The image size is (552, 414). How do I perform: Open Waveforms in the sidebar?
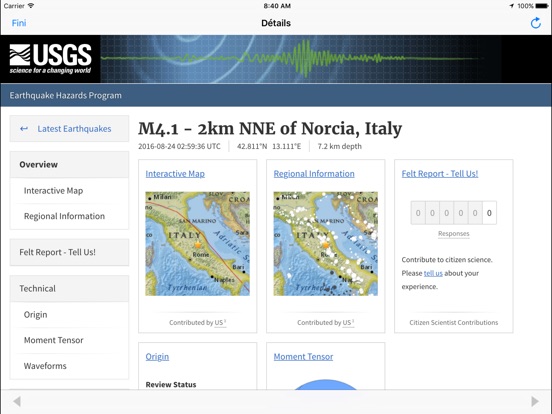(x=69, y=366)
